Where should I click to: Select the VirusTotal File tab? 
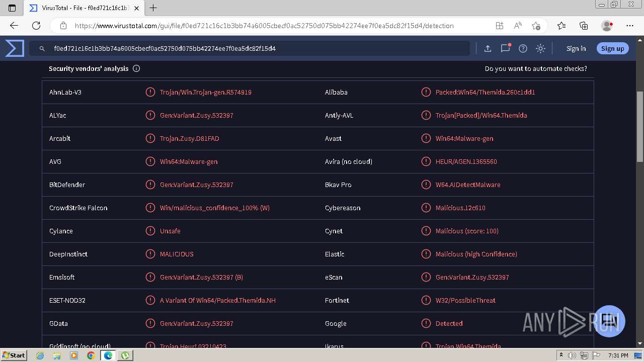[85, 8]
